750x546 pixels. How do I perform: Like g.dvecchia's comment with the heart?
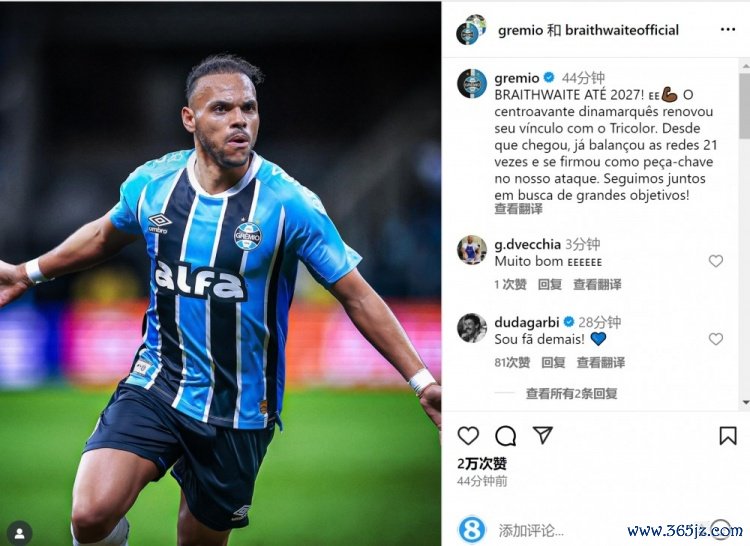pyautogui.click(x=716, y=261)
